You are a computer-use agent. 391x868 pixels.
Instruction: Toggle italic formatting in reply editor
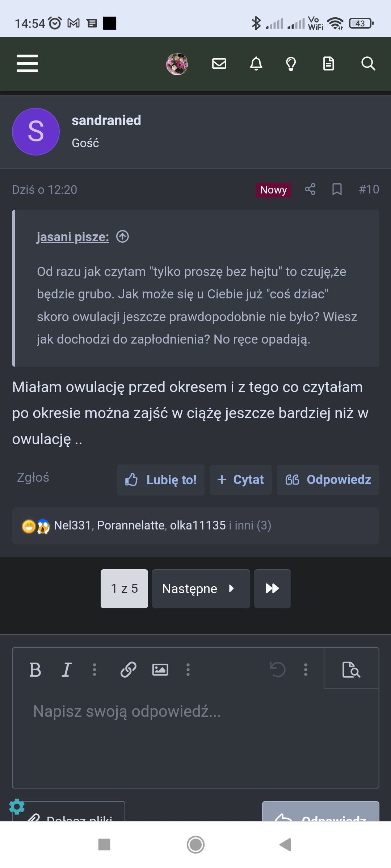click(66, 669)
